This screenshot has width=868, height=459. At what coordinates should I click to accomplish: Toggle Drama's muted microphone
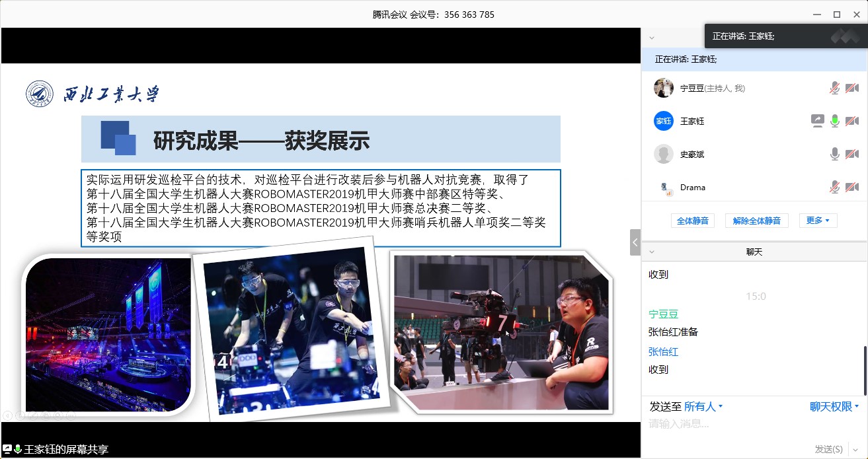point(835,188)
